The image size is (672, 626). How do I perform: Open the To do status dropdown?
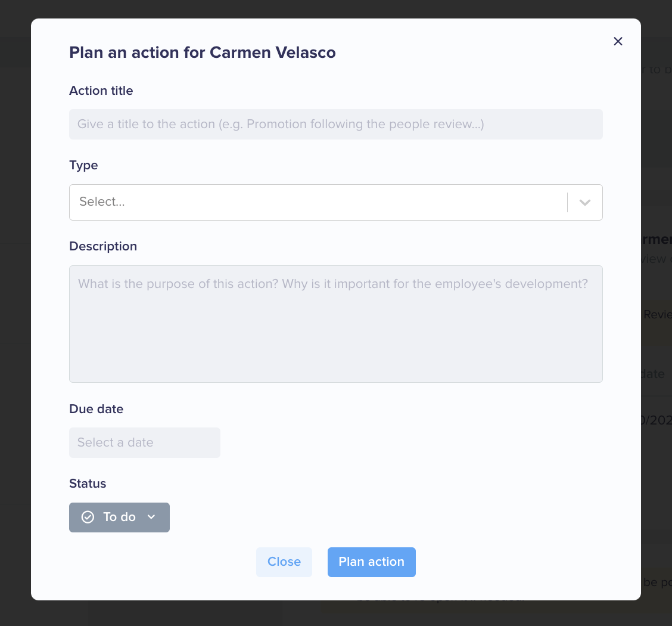(x=119, y=517)
